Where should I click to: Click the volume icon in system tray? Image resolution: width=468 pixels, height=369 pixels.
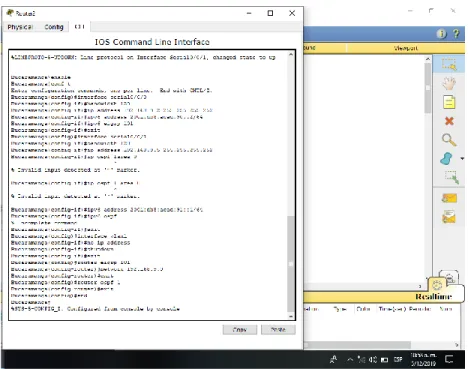(x=373, y=360)
